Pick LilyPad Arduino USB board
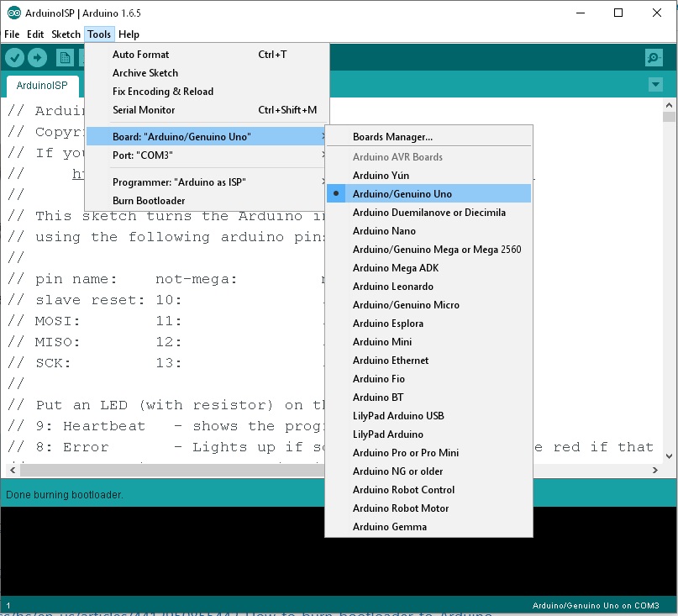This screenshot has width=678, height=616. pyautogui.click(x=428, y=416)
